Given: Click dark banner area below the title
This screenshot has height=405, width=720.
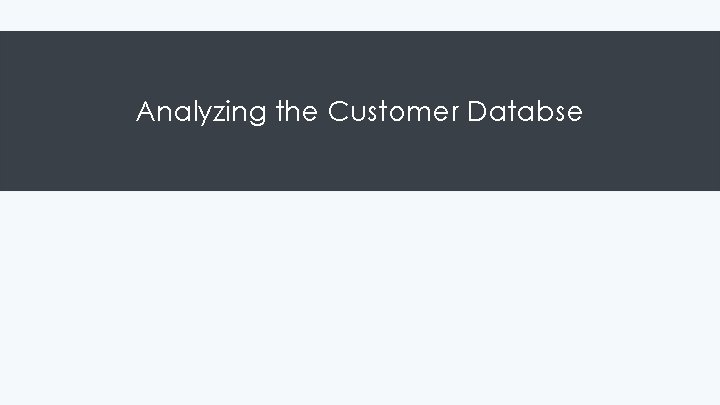Looking at the screenshot, I should (x=360, y=158).
